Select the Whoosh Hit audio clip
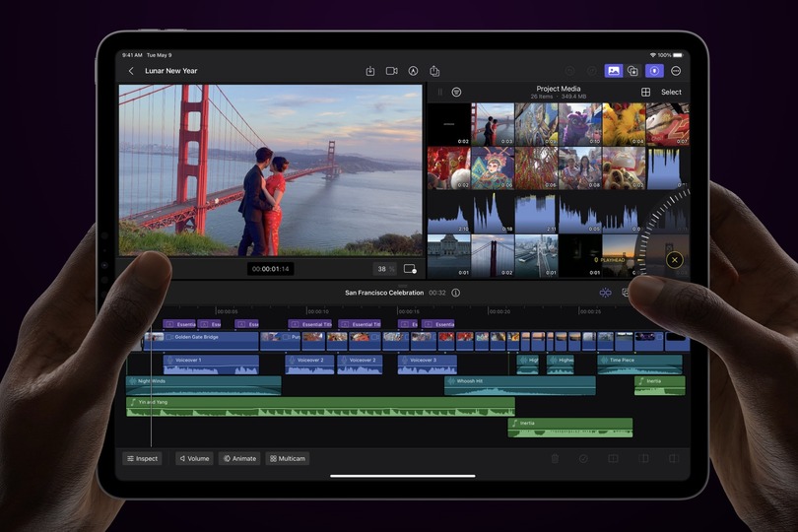Image resolution: width=798 pixels, height=532 pixels. click(519, 385)
